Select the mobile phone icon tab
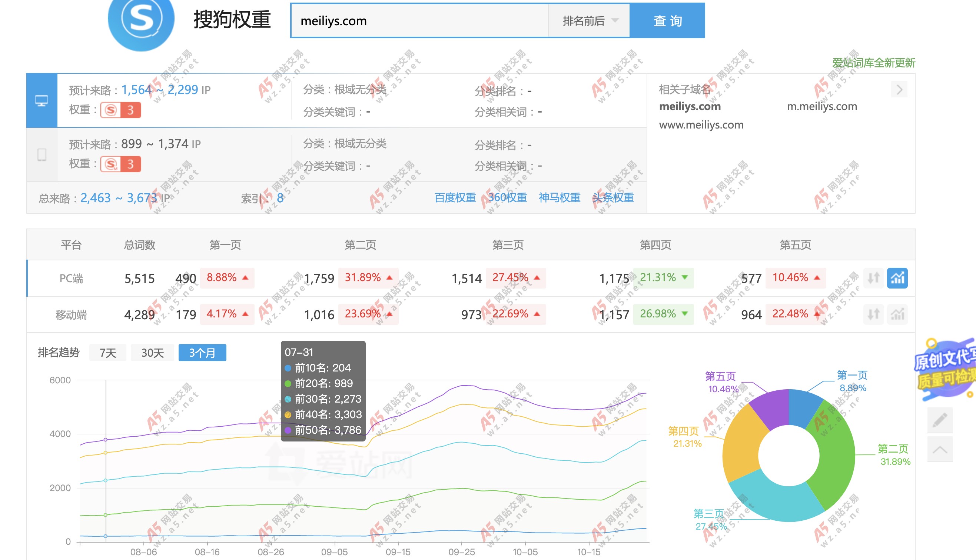This screenshot has height=560, width=976. (x=42, y=154)
